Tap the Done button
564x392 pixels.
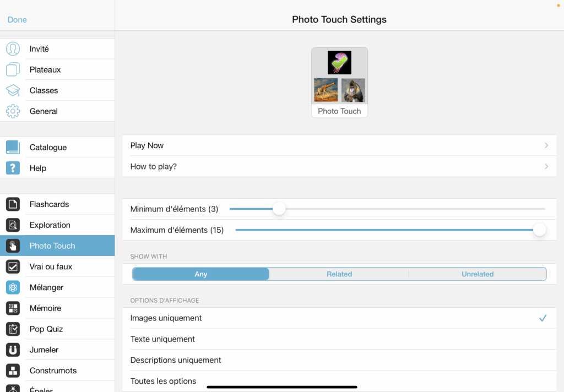[17, 20]
